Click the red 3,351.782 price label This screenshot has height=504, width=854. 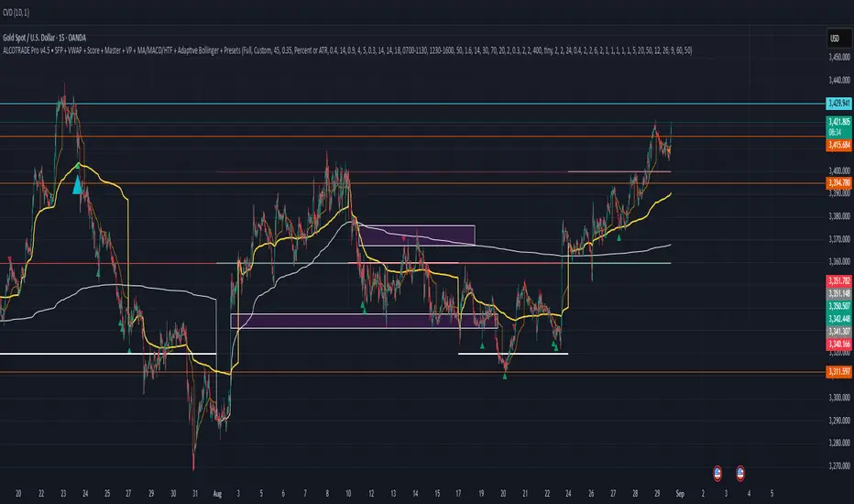(x=838, y=280)
